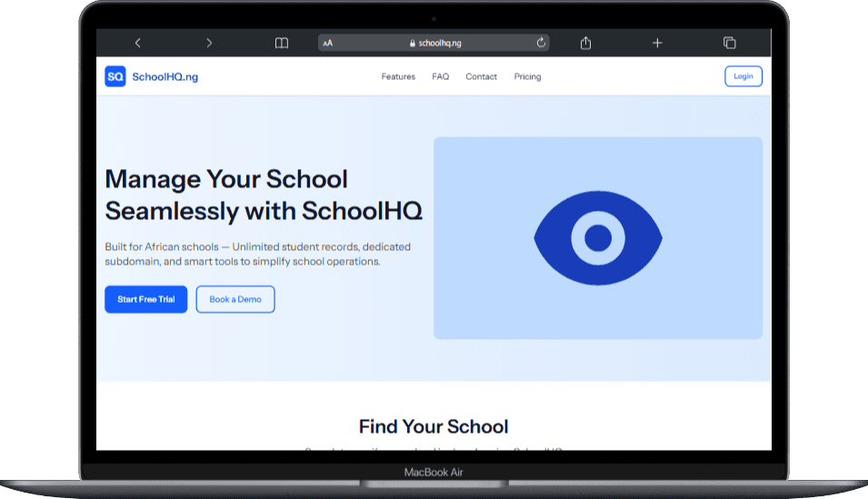Screen dimensions: 868x499
Task: Click the SQ logo icon
Action: [115, 76]
